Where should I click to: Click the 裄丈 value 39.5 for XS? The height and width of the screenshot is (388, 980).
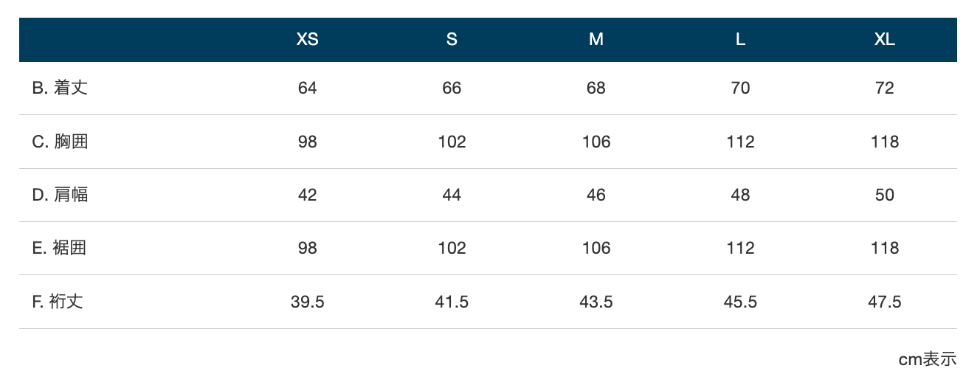click(308, 302)
